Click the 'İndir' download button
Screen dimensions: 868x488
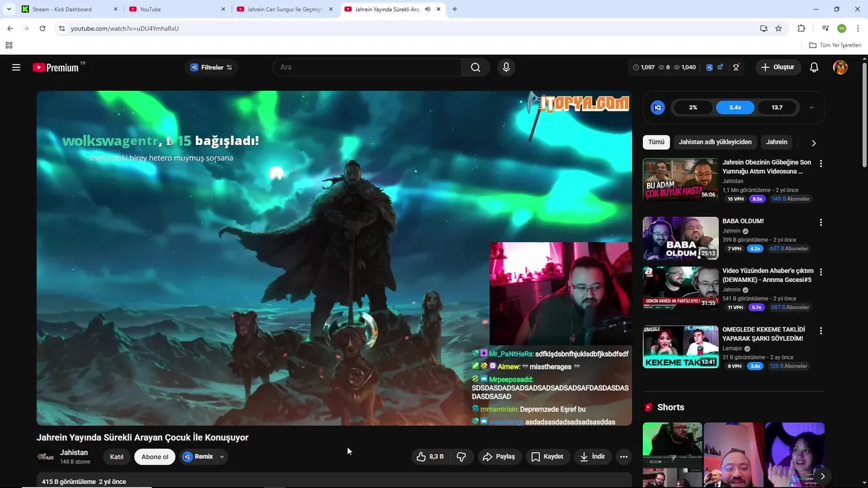click(592, 457)
